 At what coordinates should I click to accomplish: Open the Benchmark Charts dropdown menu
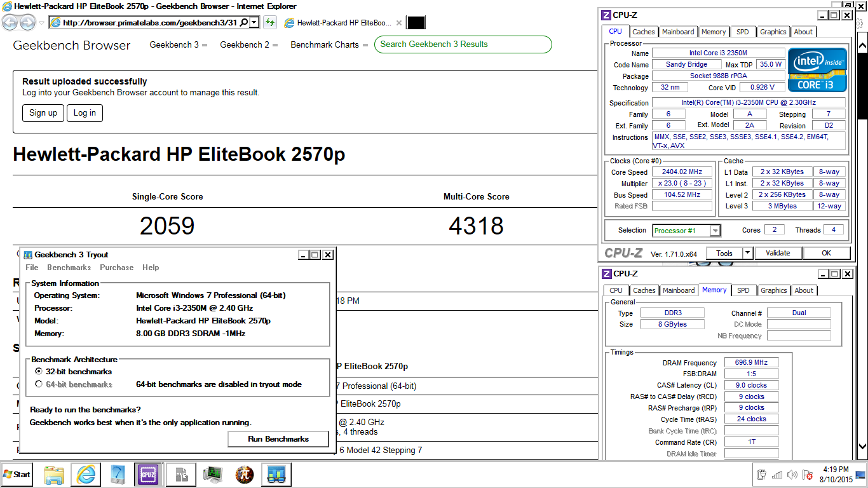point(329,44)
